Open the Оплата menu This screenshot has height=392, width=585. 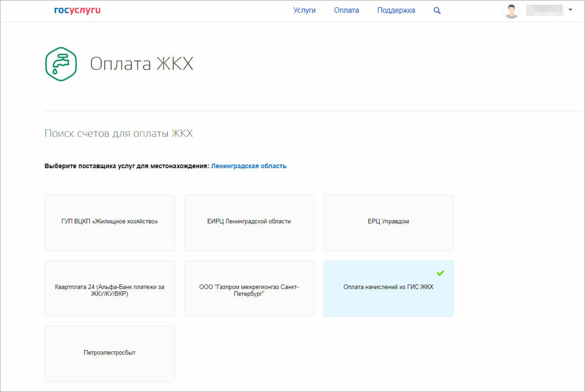click(x=347, y=10)
